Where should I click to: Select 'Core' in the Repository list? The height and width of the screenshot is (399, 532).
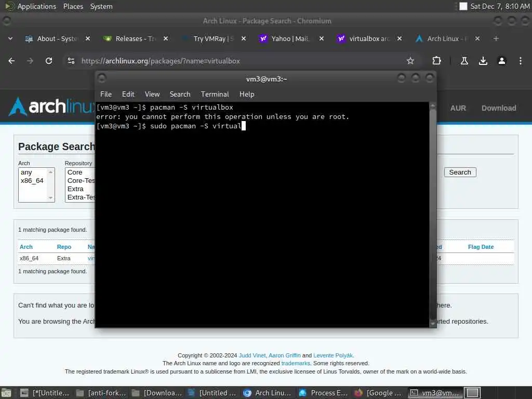[x=75, y=172]
